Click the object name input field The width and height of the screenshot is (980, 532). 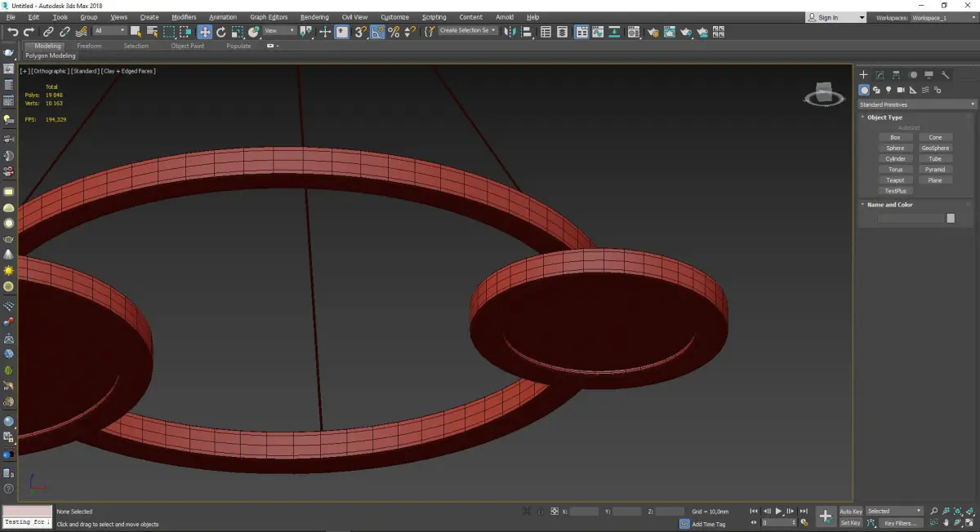click(911, 218)
